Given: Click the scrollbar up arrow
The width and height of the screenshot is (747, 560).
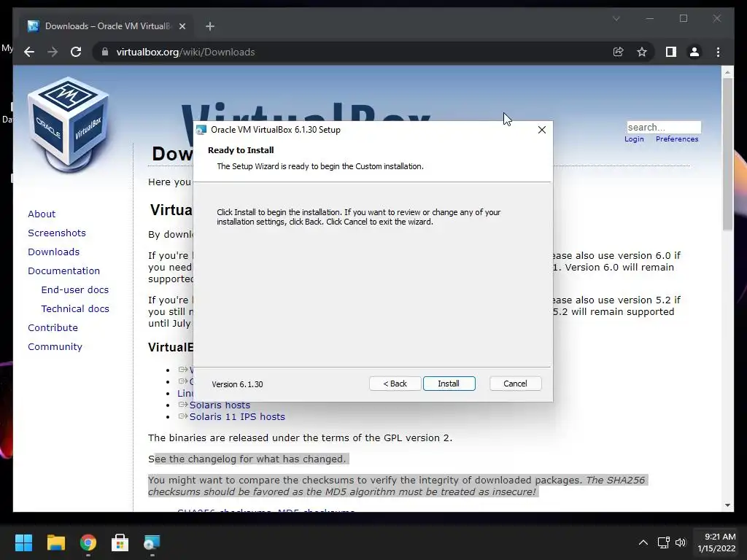Looking at the screenshot, I should pyautogui.click(x=727, y=72).
